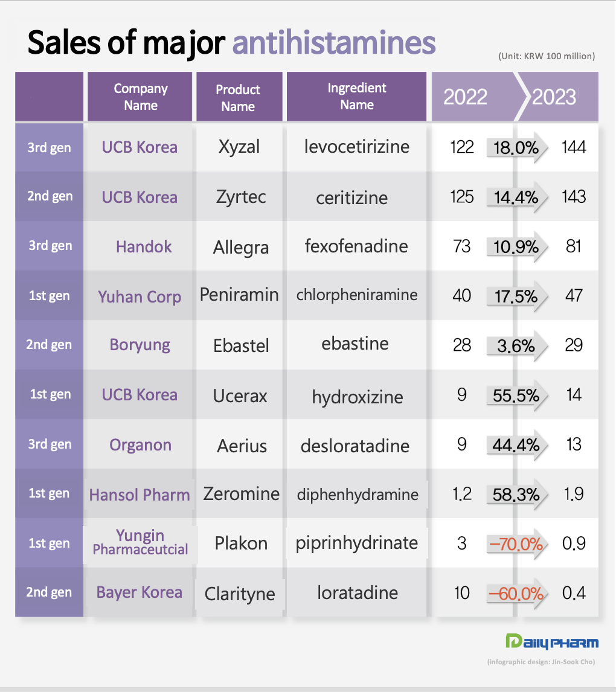This screenshot has height=692, width=616.
Task: Select the Ingredient Name column header
Action: 356,97
